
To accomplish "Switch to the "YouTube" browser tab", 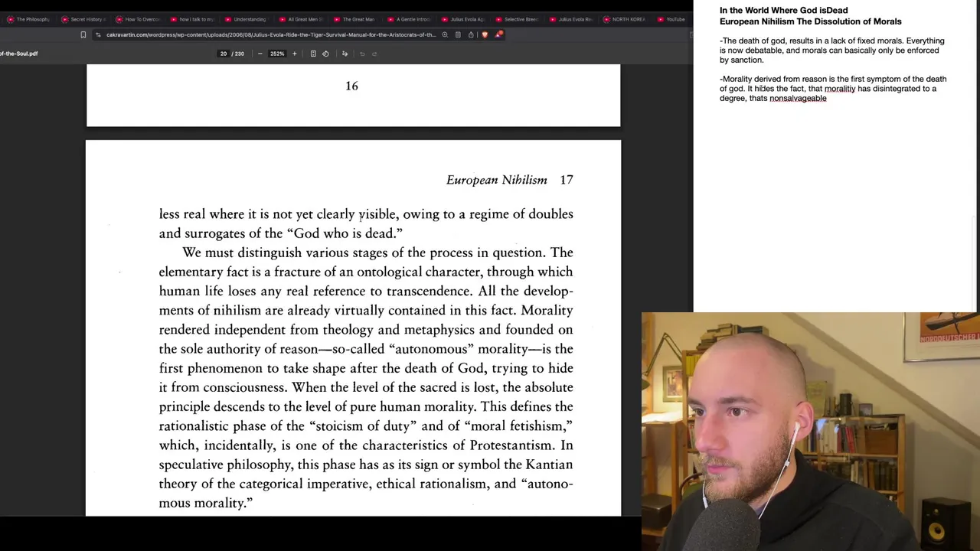I will (671, 19).
